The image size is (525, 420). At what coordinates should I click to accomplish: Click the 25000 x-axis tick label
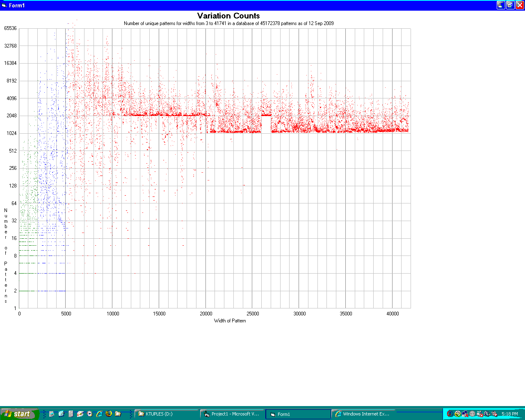point(253,314)
